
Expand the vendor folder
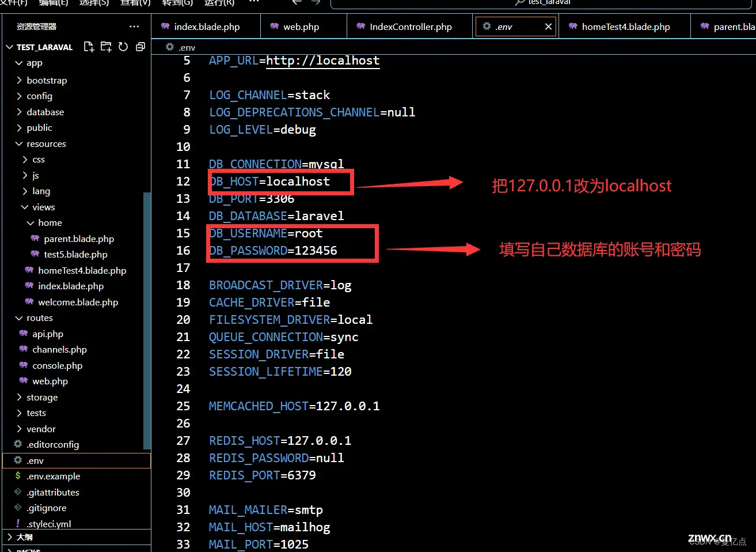point(19,429)
